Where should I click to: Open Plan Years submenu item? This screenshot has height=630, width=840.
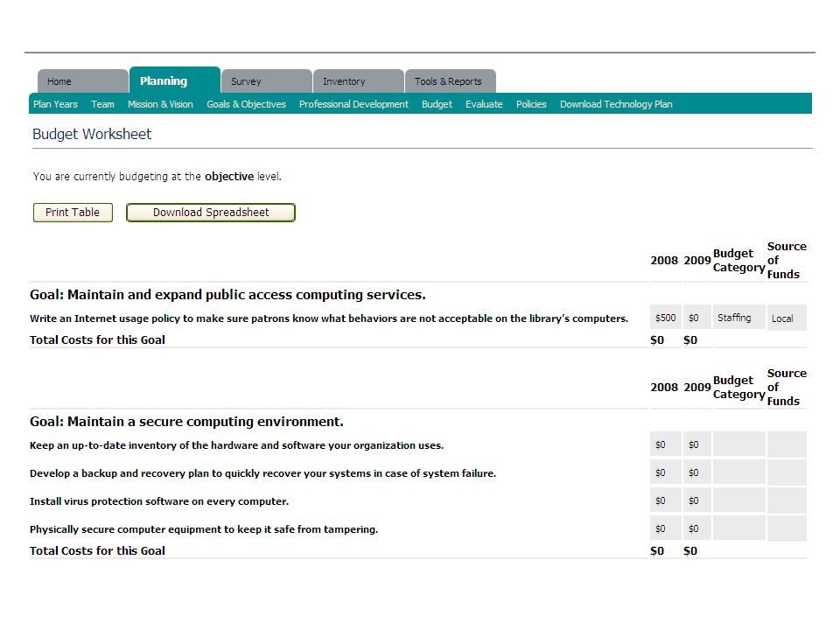(55, 104)
